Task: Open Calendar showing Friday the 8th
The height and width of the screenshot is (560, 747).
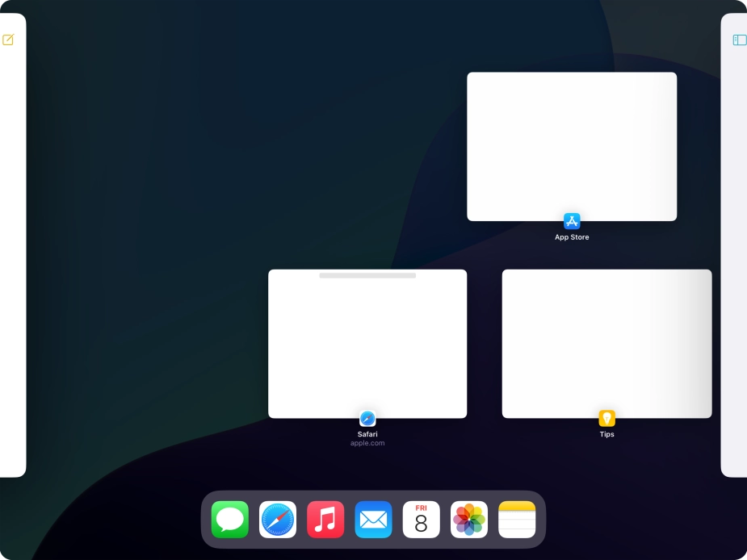Action: pos(421,519)
